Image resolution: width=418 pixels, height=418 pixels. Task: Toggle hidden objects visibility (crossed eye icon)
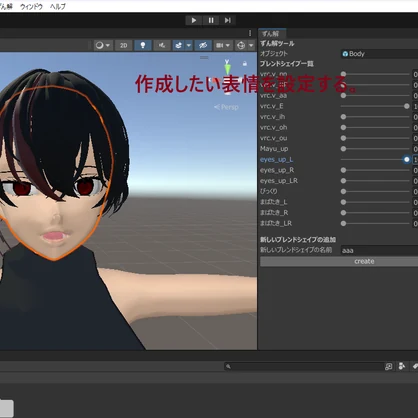203,45
